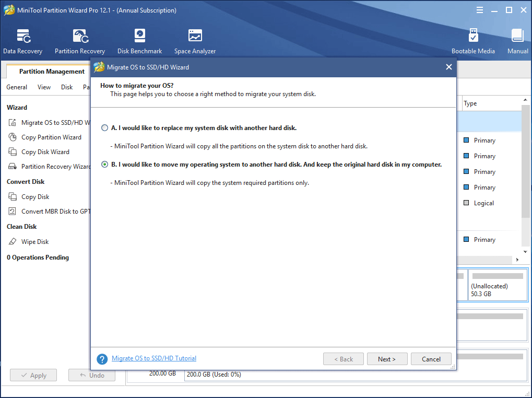The width and height of the screenshot is (532, 398).
Task: Click the Wizard section heading
Action: 17,108
